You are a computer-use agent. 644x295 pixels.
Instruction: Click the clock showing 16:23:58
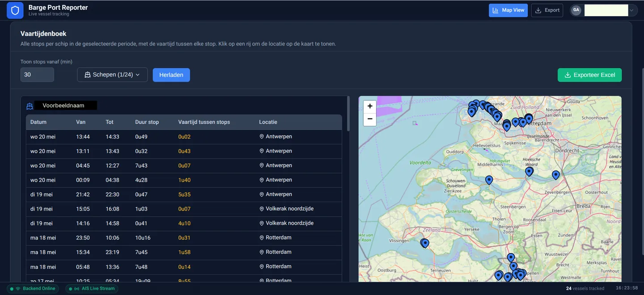[627, 289]
